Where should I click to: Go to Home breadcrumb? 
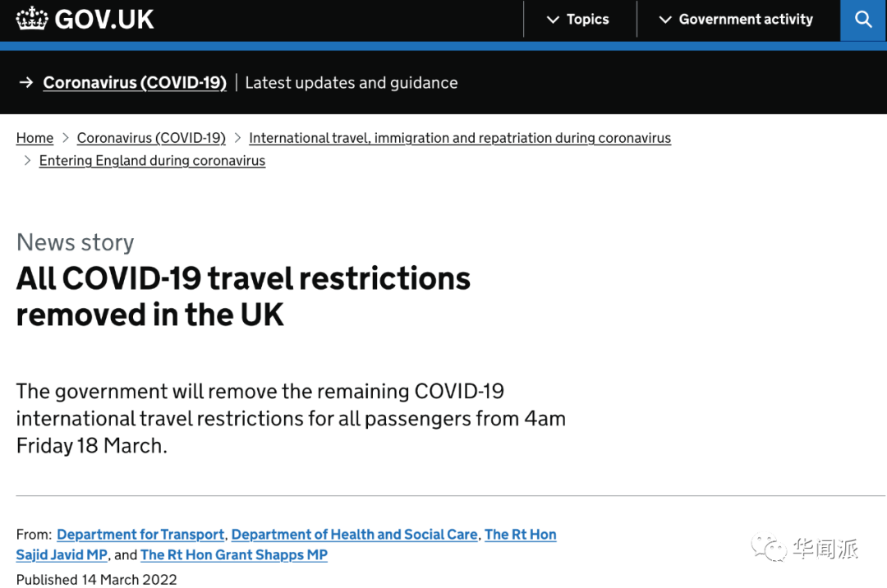(34, 138)
